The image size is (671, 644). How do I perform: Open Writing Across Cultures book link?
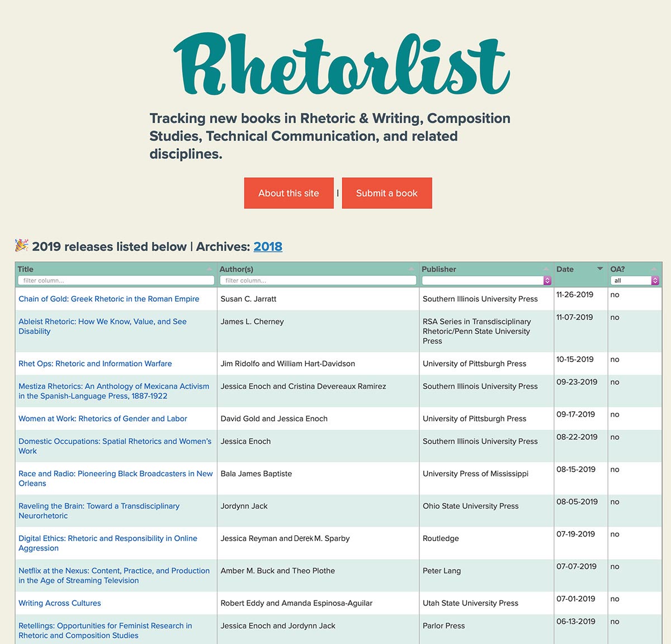[60, 603]
